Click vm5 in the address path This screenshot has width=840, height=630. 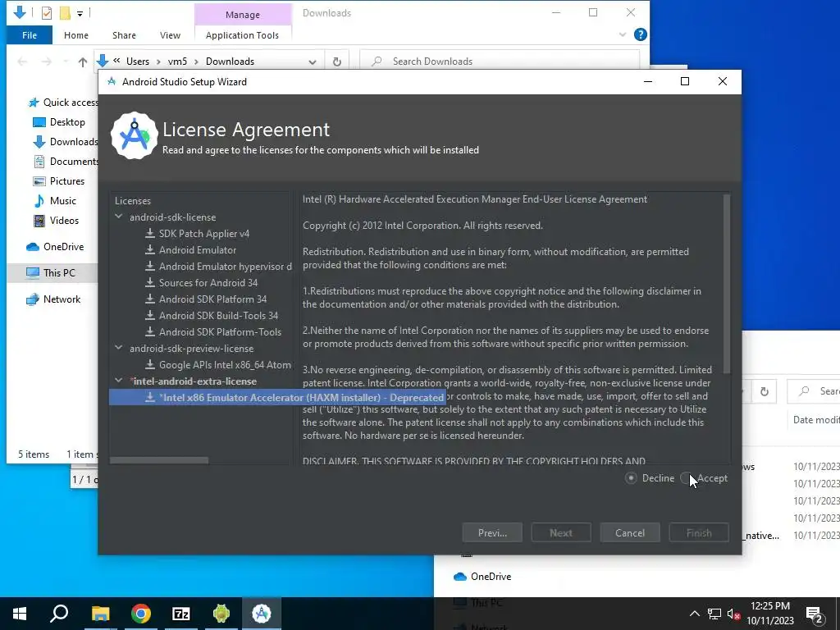click(x=177, y=61)
